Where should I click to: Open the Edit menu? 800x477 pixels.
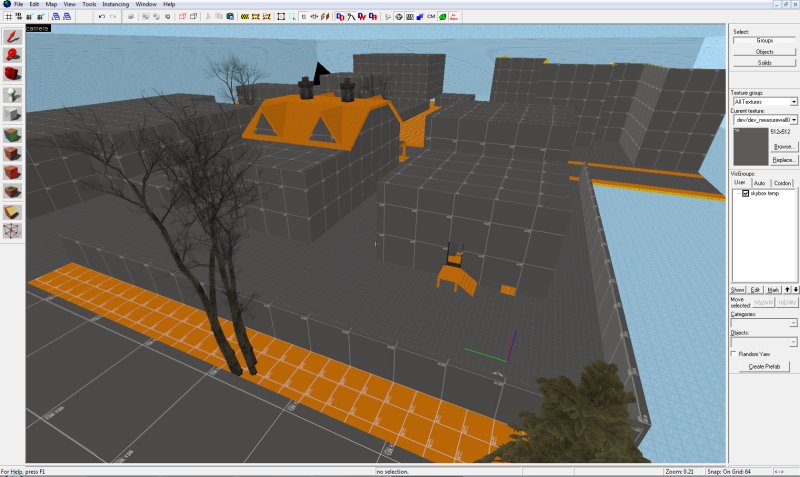(34, 4)
